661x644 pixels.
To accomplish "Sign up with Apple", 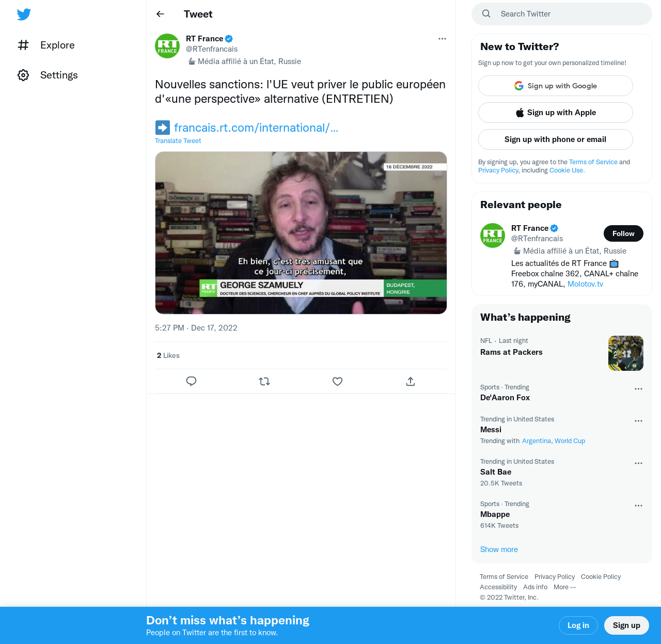I will [x=556, y=113].
